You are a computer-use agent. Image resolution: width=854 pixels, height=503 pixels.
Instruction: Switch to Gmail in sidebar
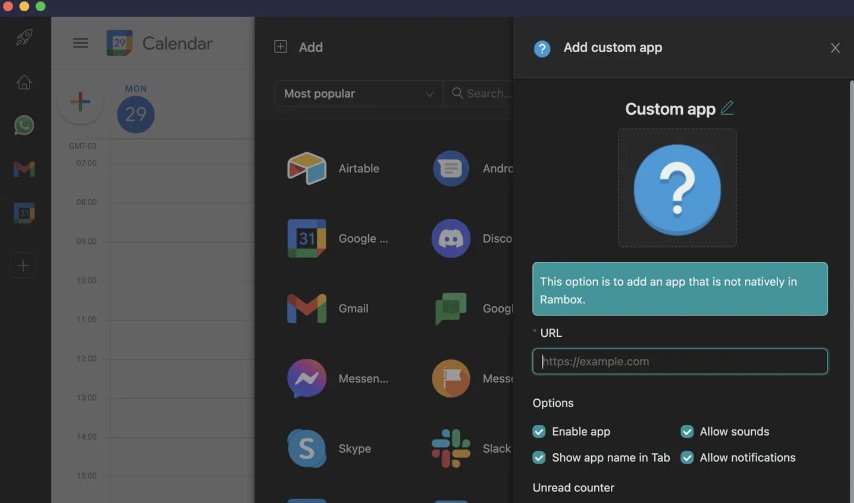[24, 169]
